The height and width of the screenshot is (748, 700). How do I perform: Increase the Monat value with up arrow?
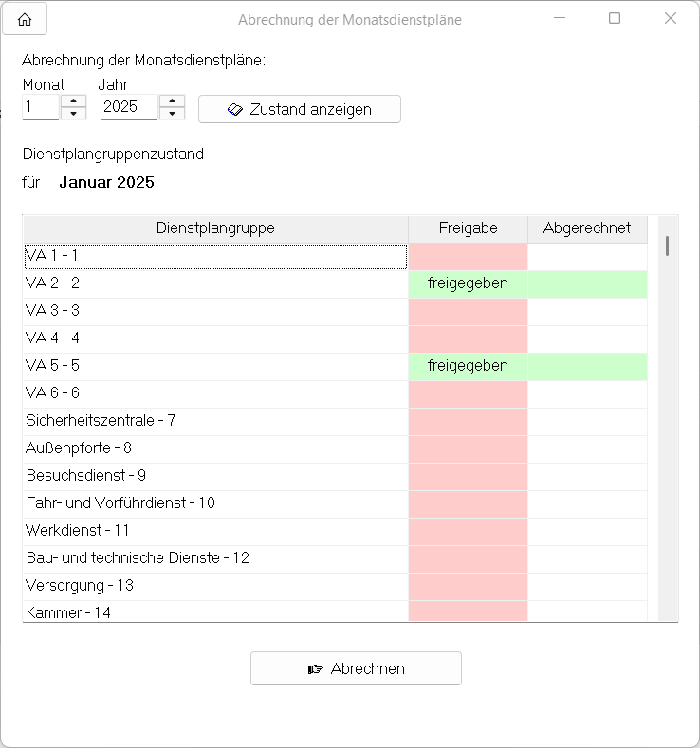[x=73, y=101]
